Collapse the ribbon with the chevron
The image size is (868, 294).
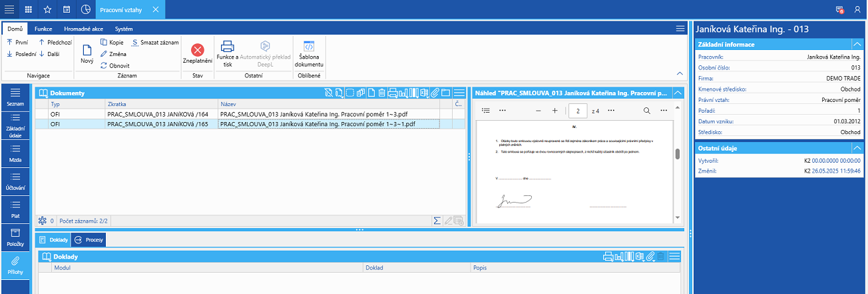click(x=680, y=73)
